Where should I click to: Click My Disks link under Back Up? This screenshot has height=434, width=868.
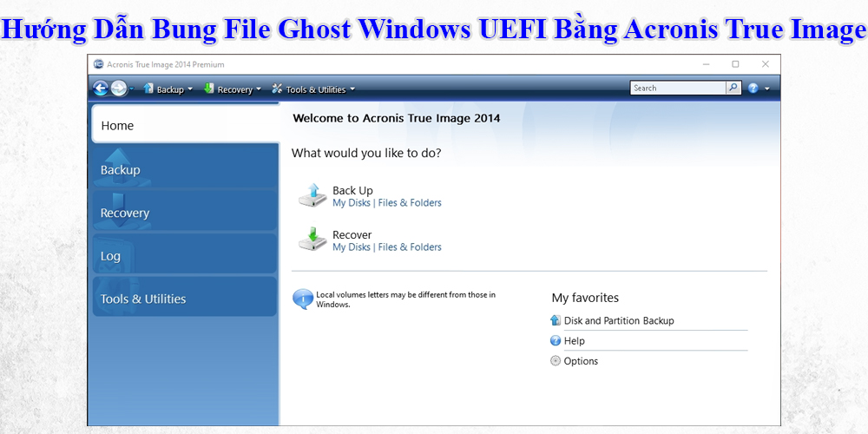pos(351,202)
